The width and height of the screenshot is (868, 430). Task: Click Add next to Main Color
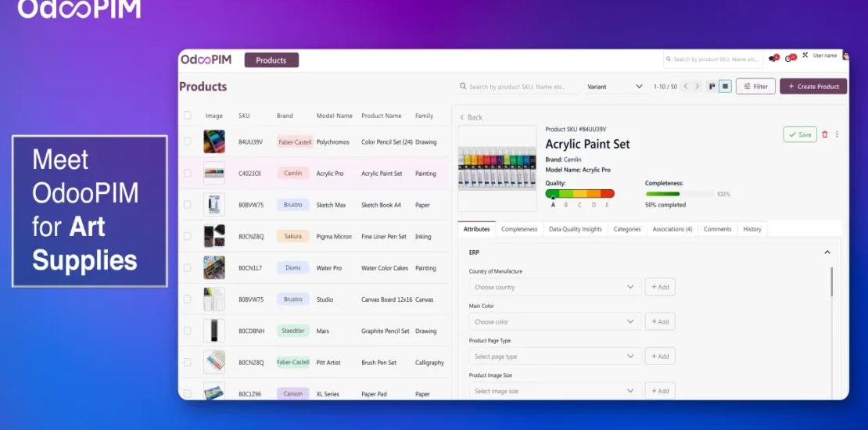coord(660,321)
